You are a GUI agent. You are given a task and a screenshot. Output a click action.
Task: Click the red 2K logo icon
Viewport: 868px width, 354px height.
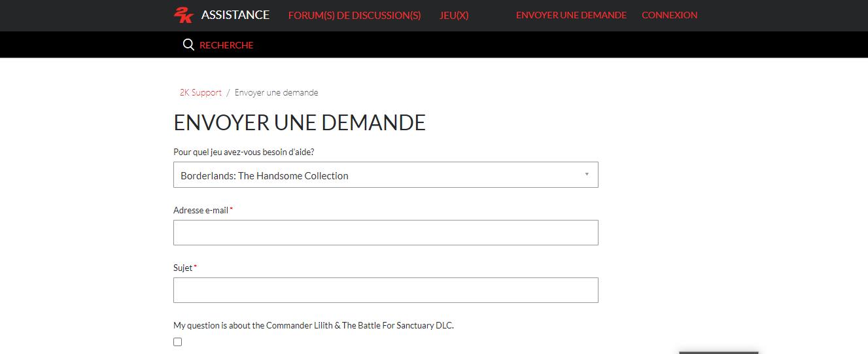coord(183,15)
